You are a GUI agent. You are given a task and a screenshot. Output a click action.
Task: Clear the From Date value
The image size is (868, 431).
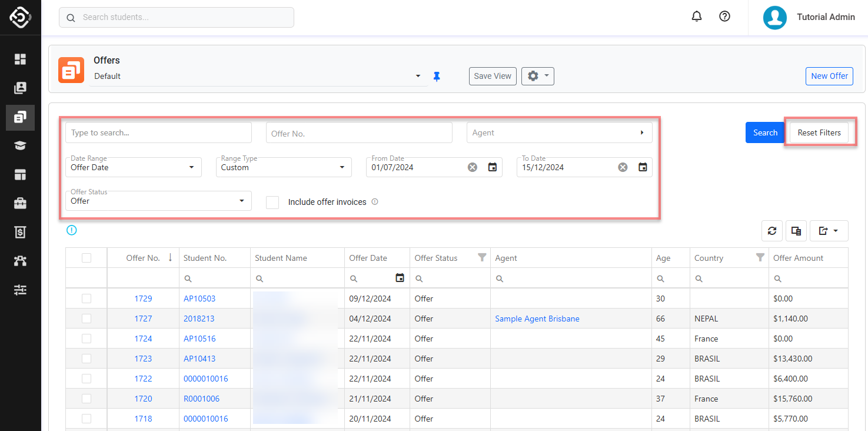click(x=473, y=167)
